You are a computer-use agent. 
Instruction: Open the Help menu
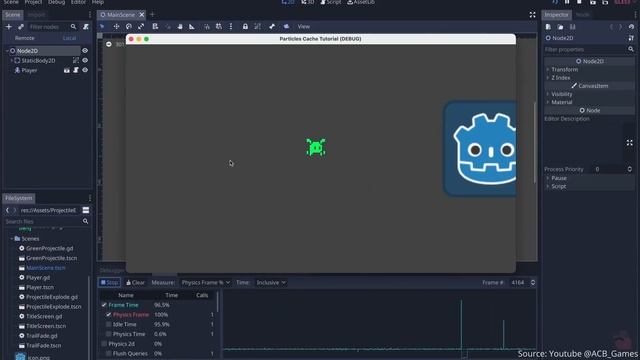pyautogui.click(x=98, y=2)
